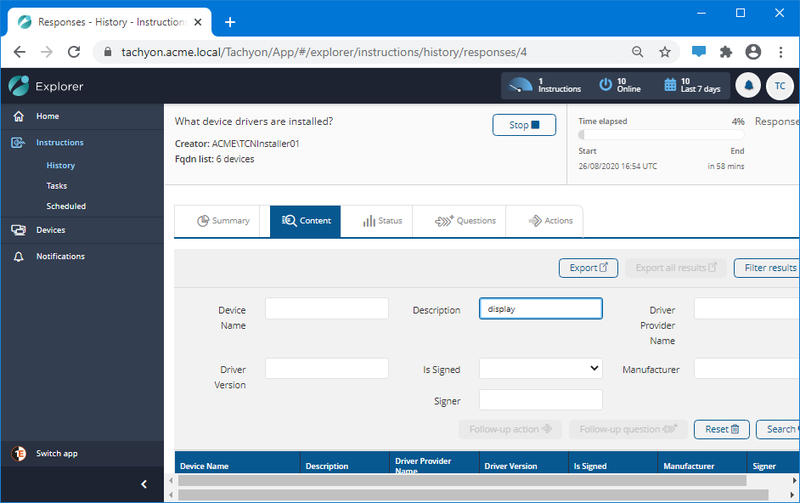Open the browser extensions puzzle icon
Image resolution: width=800 pixels, height=503 pixels.
(726, 52)
